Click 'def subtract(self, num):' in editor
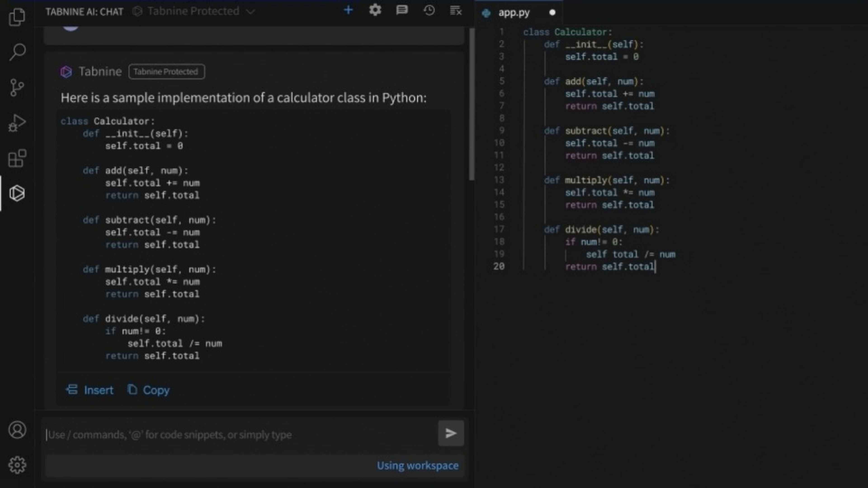Screen dimensions: 868x488 click(607, 131)
